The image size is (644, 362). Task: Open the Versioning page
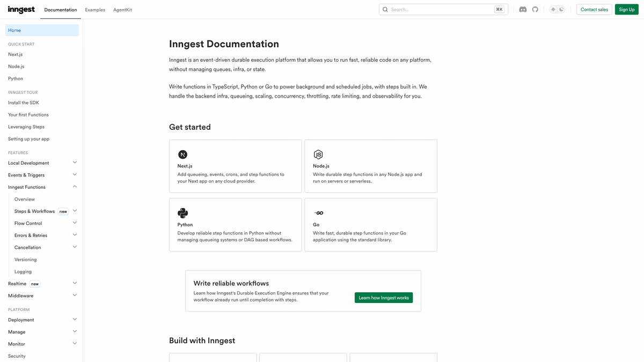point(26,260)
